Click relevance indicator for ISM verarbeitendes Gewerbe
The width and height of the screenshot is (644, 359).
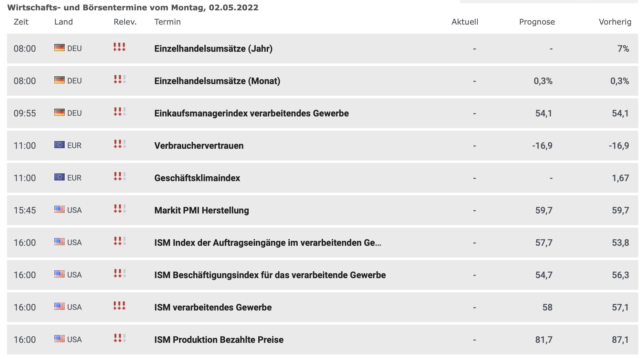(x=120, y=306)
